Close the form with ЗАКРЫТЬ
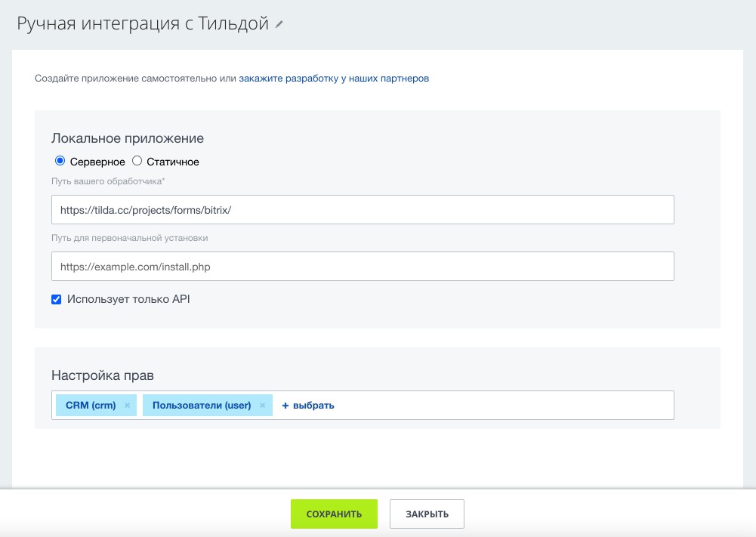This screenshot has width=756, height=537. pos(427,514)
